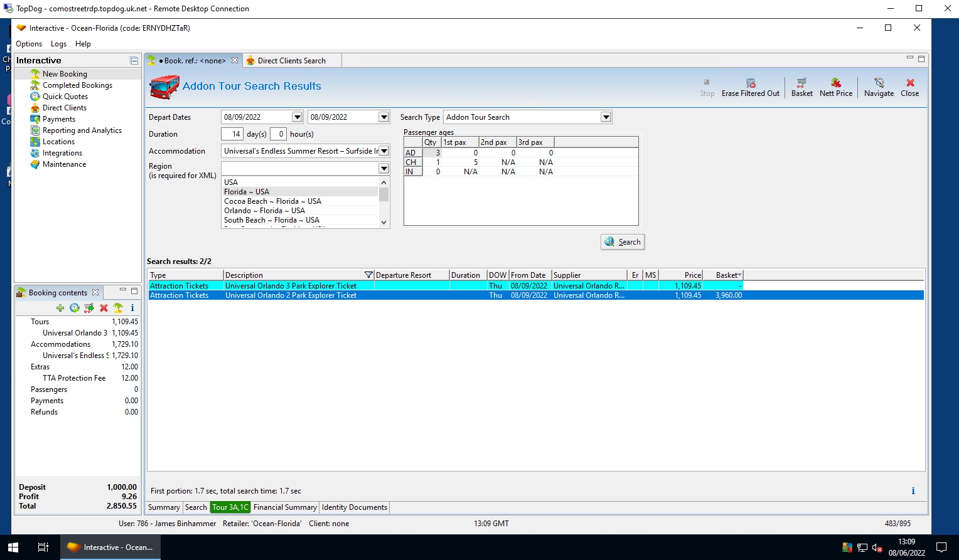Click the Duration hours input field
Screen dimensions: 959x560
coord(278,134)
